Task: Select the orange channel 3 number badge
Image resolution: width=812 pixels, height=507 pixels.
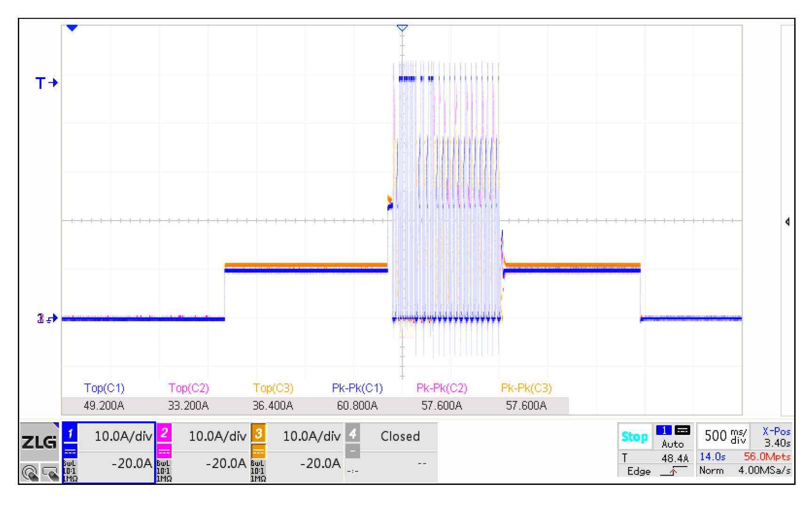Action: (258, 433)
